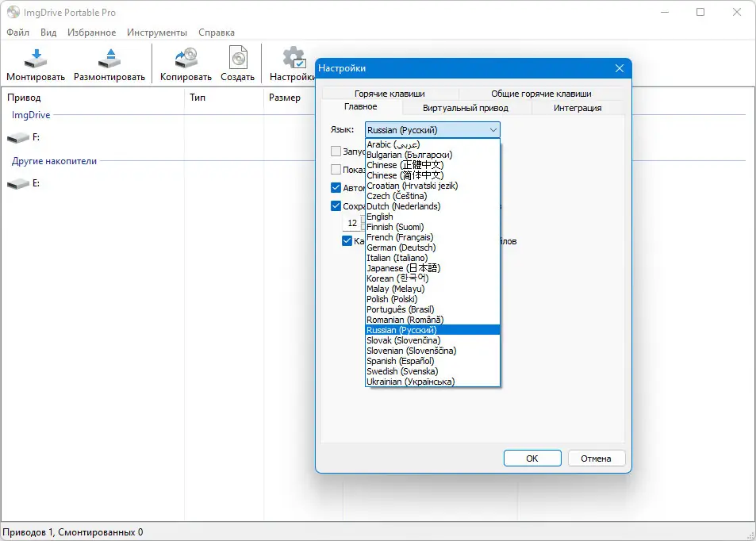Screen dimensions: 756x541
Task: Choose Dutch (Nederlands) language
Action: pos(432,206)
